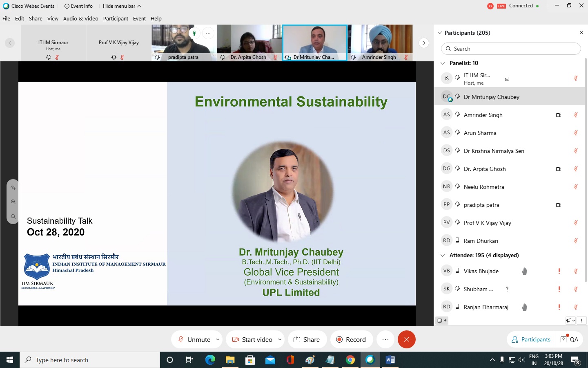Zoom in on the shared content

(13, 202)
